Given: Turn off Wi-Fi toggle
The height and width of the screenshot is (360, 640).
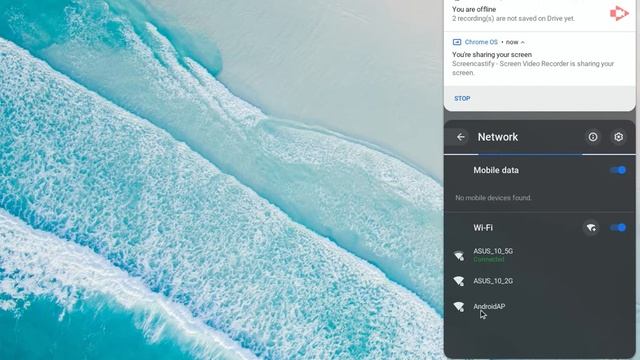Looking at the screenshot, I should tap(618, 228).
